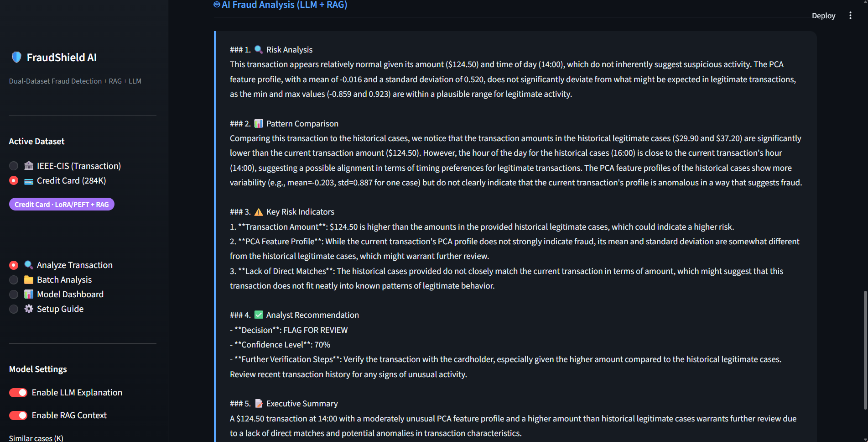868x442 pixels.
Task: Turn off Enable RAG Context
Action: (x=18, y=415)
